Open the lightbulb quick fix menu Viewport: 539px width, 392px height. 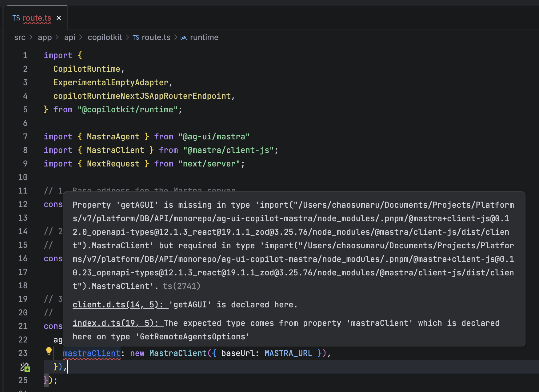coord(49,351)
